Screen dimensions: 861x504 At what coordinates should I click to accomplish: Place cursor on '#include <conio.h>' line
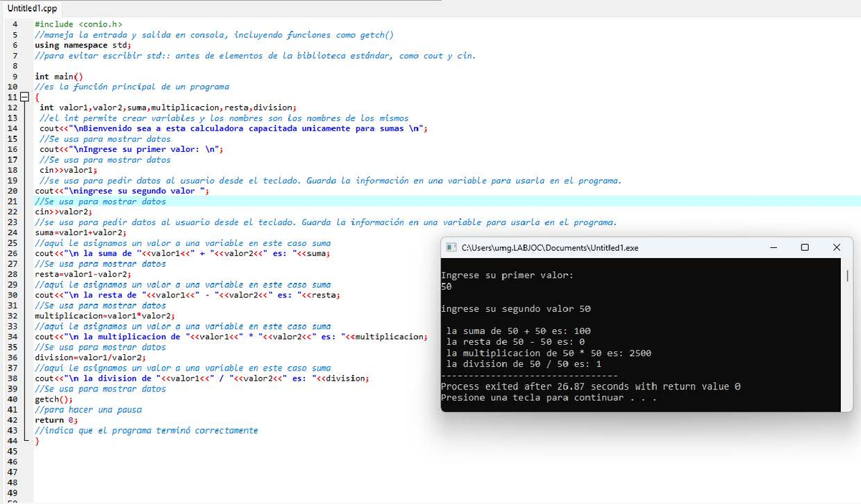pyautogui.click(x=78, y=24)
